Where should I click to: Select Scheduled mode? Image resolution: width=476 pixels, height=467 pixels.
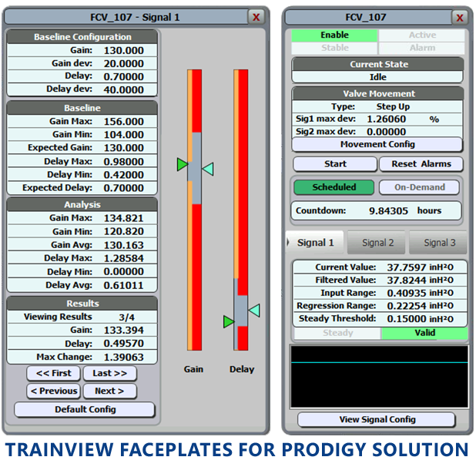[334, 187]
